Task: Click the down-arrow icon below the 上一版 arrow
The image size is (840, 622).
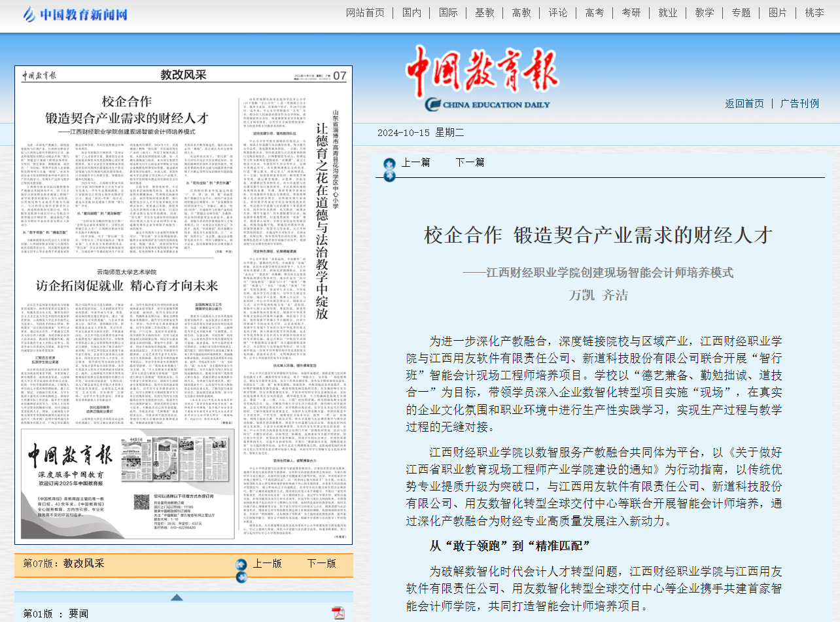Action: tap(241, 577)
